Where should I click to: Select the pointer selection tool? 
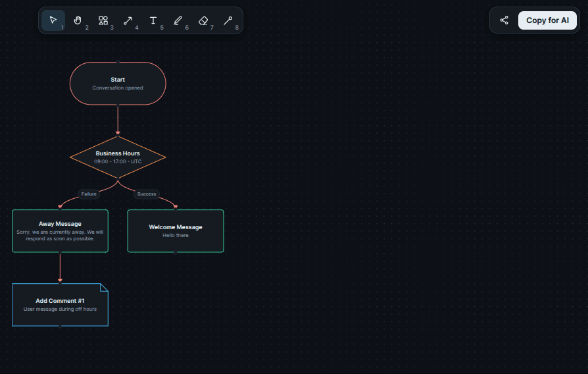[53, 20]
